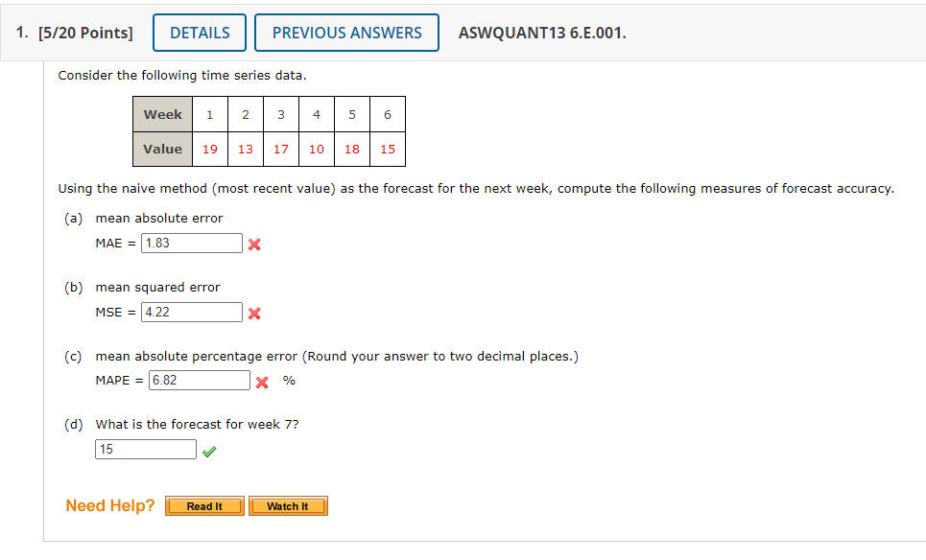
Task: Select the week 7 forecast answer box
Action: point(144,448)
